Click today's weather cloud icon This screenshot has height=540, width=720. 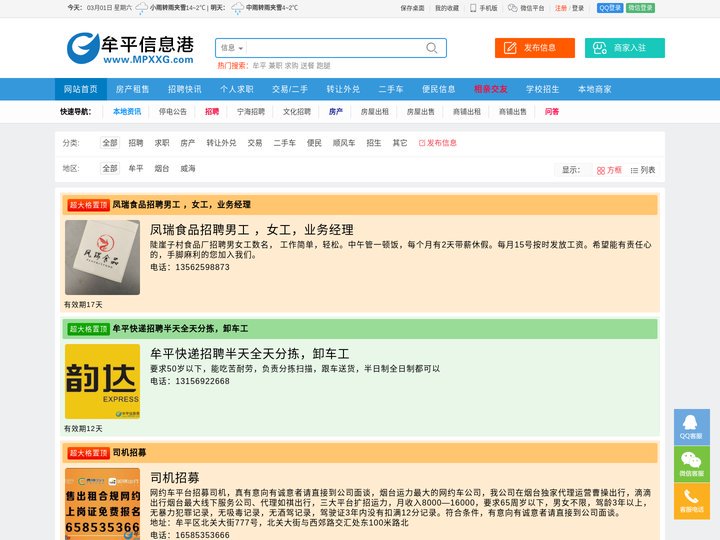coord(141,8)
